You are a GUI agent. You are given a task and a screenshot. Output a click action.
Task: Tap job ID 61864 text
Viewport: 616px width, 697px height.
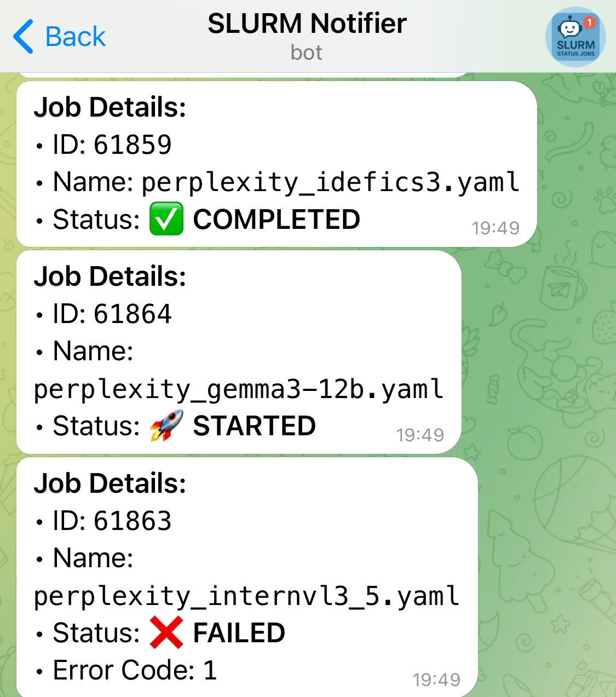tap(132, 314)
